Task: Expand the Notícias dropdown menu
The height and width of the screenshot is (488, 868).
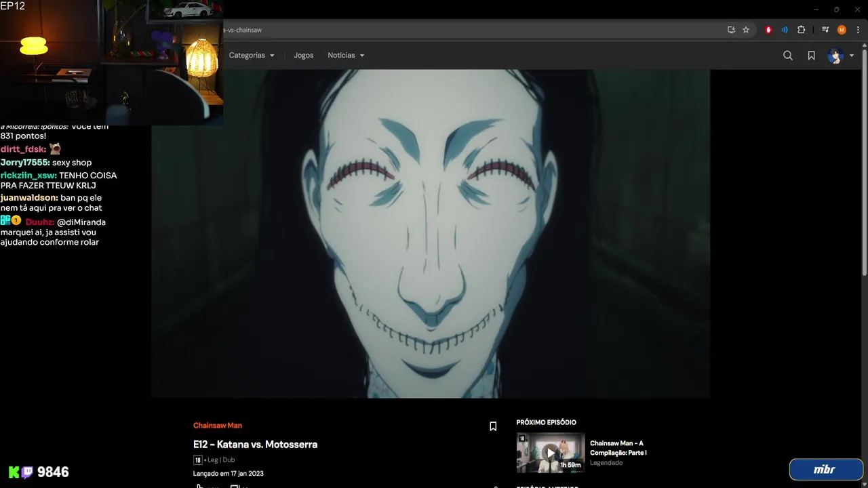Action: [x=346, y=56]
